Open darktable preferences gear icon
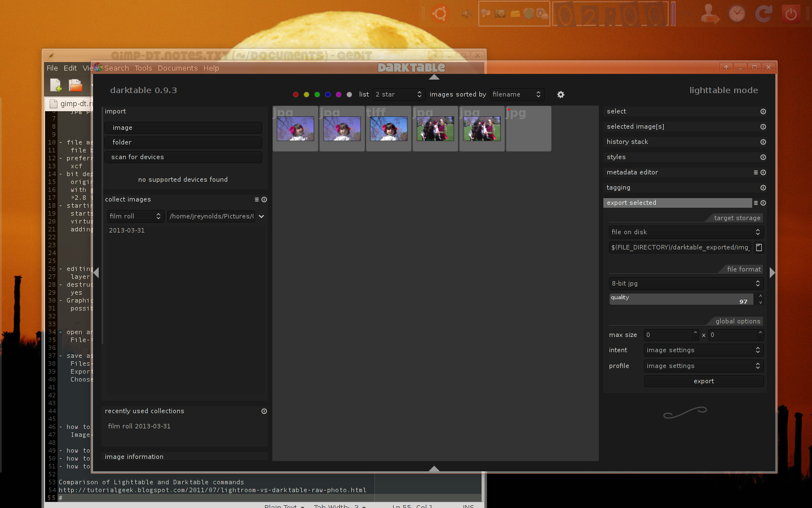This screenshot has width=812, height=508. pos(561,95)
